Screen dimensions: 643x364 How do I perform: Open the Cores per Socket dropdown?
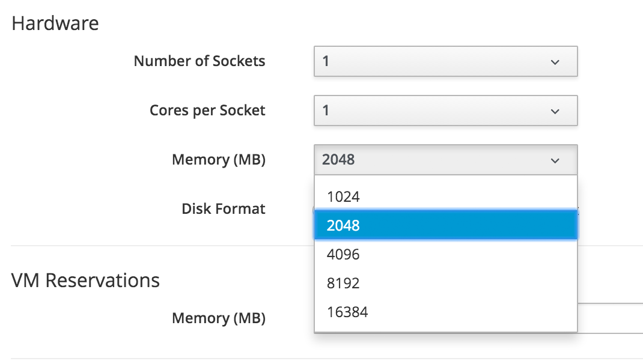point(445,111)
